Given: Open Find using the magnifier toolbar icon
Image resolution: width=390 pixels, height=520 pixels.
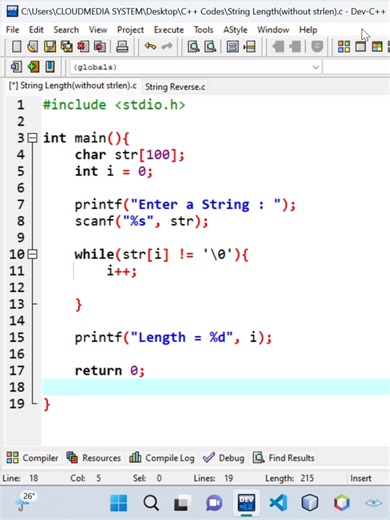Looking at the screenshot, I should (x=194, y=46).
